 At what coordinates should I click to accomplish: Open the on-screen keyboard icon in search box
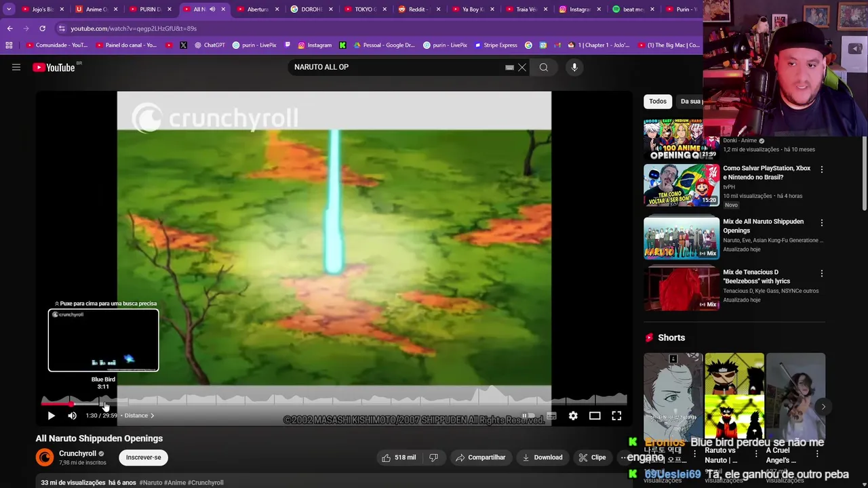click(x=509, y=67)
